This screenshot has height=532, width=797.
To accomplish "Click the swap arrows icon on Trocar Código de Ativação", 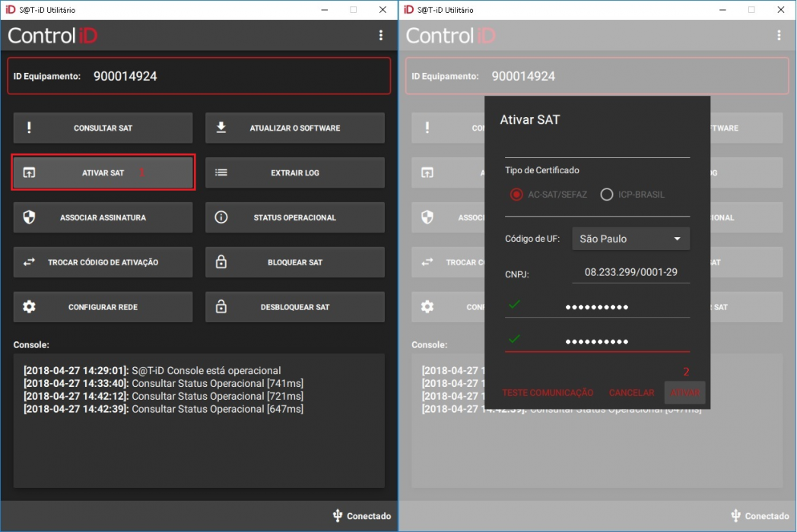I will [x=29, y=262].
